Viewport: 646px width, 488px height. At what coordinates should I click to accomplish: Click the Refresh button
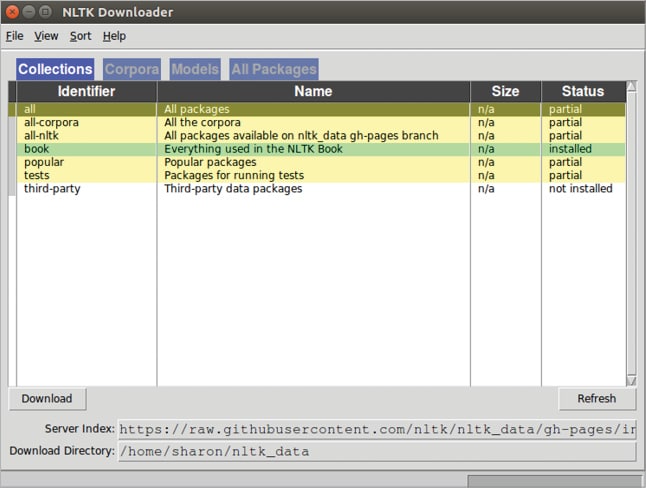pyautogui.click(x=597, y=399)
